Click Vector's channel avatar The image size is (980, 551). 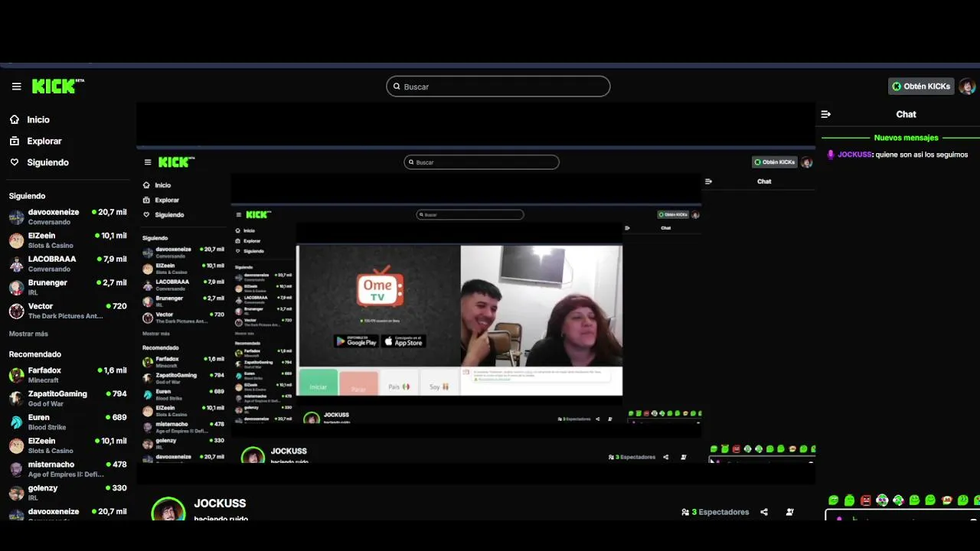[x=16, y=311]
